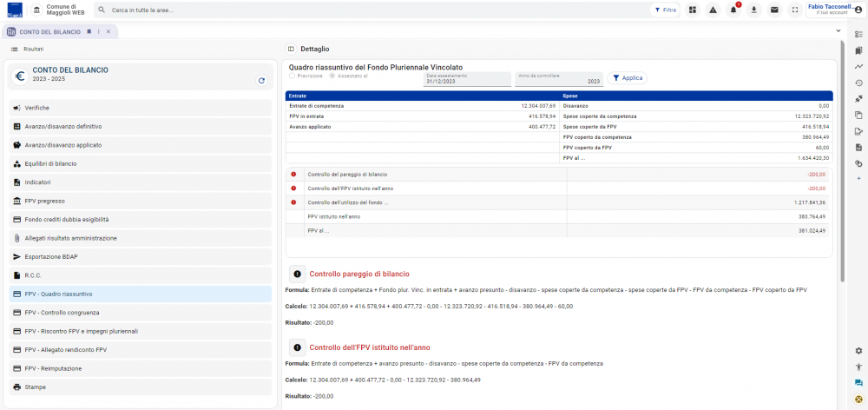Open FPV - Riscontro FPV e impegni pluriennali
The image size is (868, 410).
(140, 331)
